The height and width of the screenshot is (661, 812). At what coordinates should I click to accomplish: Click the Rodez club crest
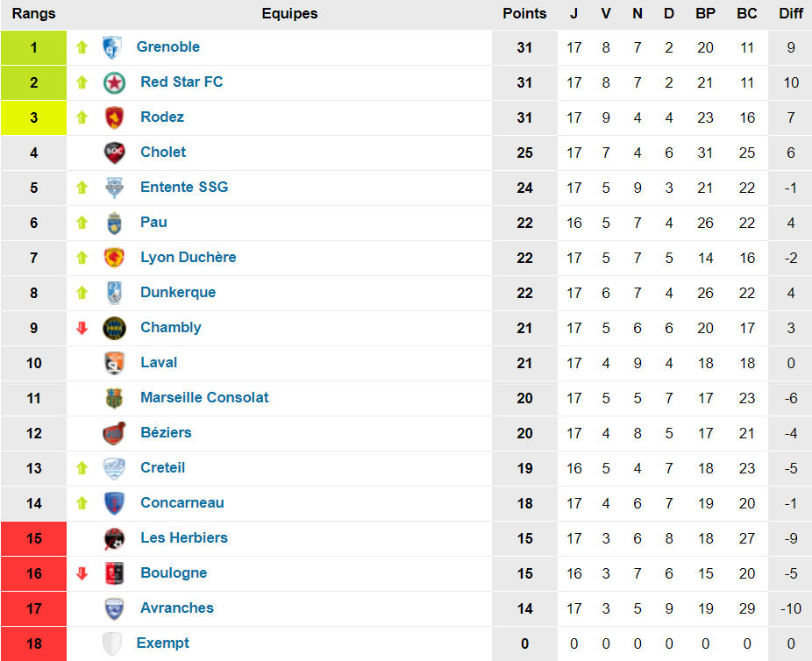(114, 117)
